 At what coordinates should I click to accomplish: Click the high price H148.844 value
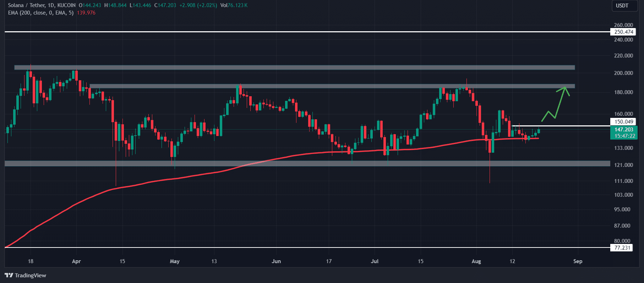pos(115,5)
